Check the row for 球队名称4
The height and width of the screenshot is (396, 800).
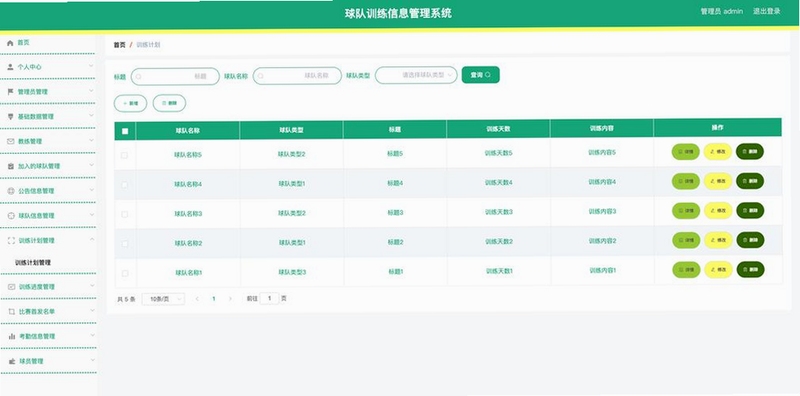pyautogui.click(x=124, y=185)
